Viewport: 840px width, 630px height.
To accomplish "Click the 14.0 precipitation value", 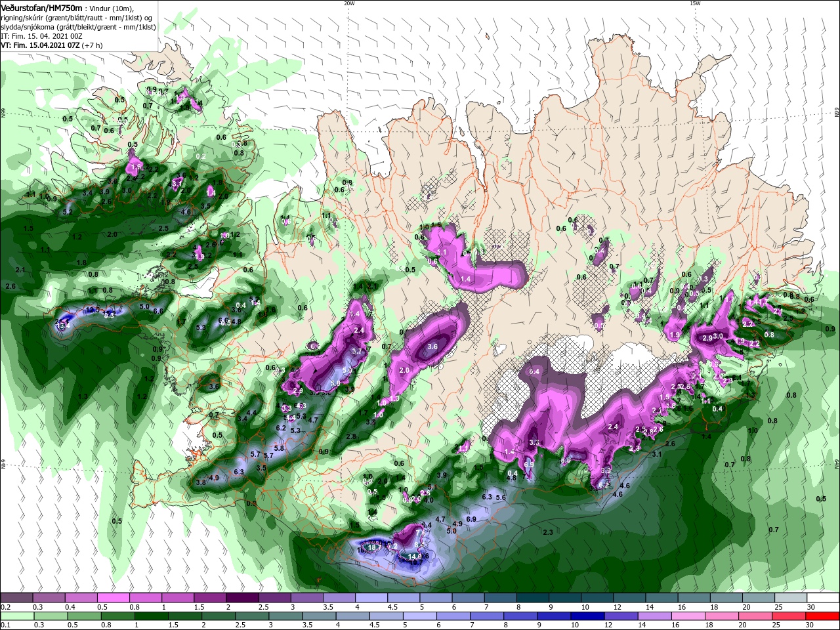I will (415, 556).
